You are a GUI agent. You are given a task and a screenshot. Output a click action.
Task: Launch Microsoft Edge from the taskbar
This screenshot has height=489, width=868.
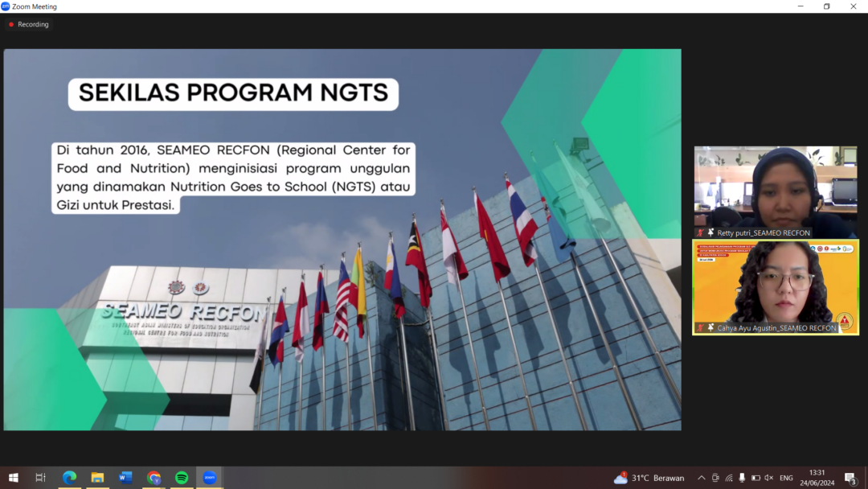pyautogui.click(x=70, y=478)
